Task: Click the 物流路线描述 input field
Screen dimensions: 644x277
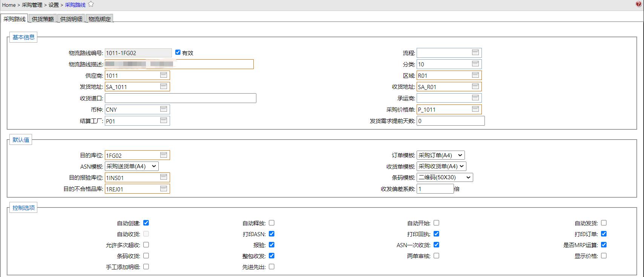Action: tap(179, 64)
